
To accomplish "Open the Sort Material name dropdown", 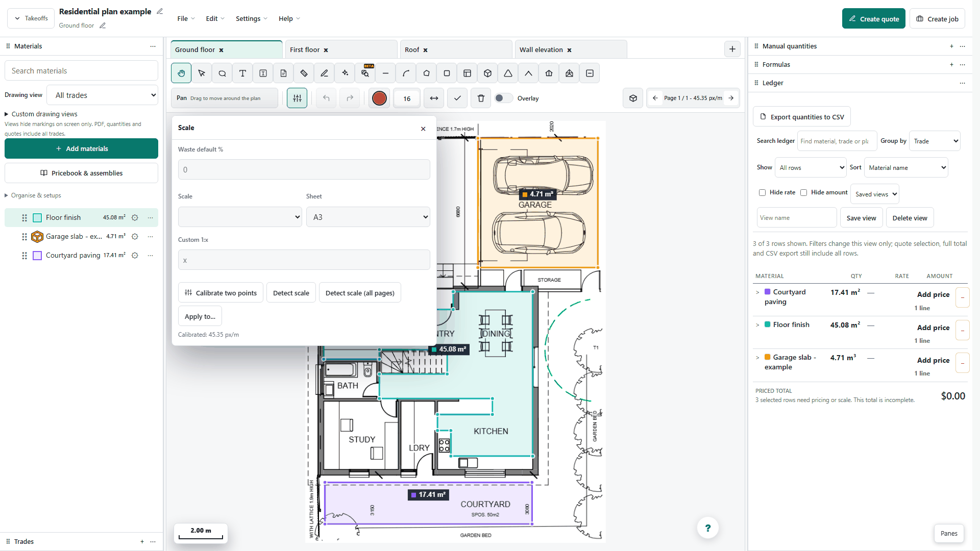I will coord(906,168).
